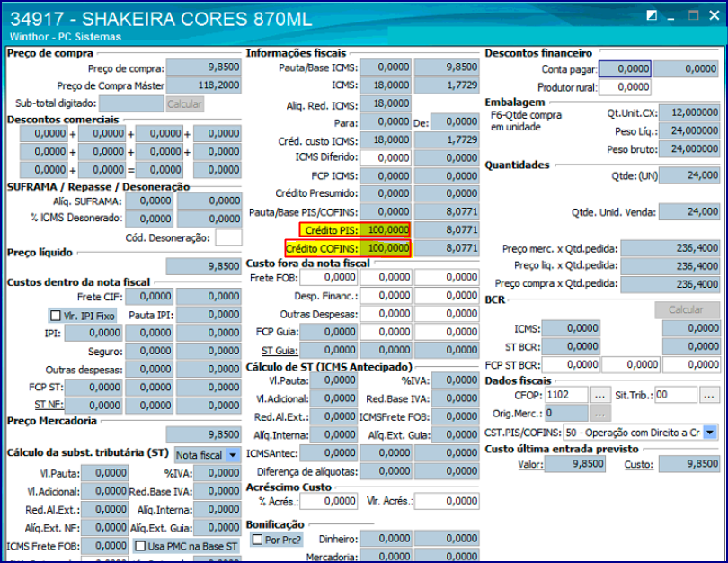Click the % ICMS Desonerado first field
The width and height of the screenshot is (728, 563).
click(150, 219)
